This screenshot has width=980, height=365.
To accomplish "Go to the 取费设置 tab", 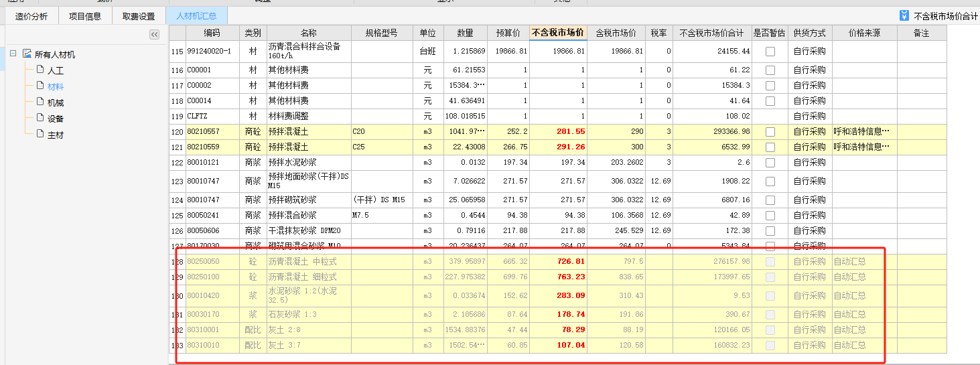I will [x=139, y=16].
